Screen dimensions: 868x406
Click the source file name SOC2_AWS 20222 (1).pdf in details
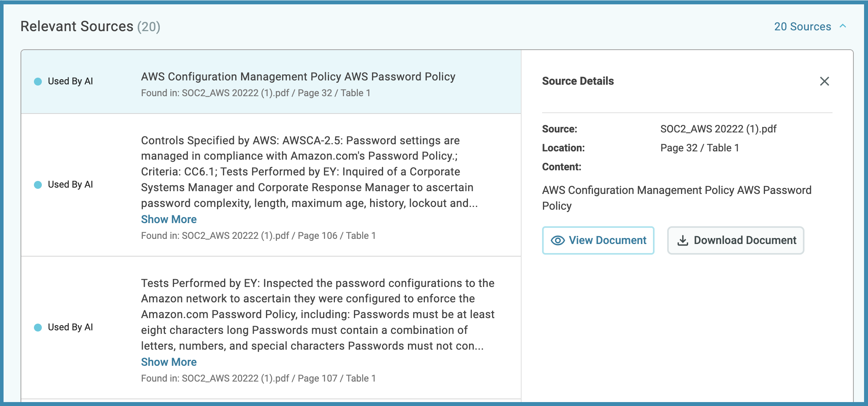click(718, 129)
